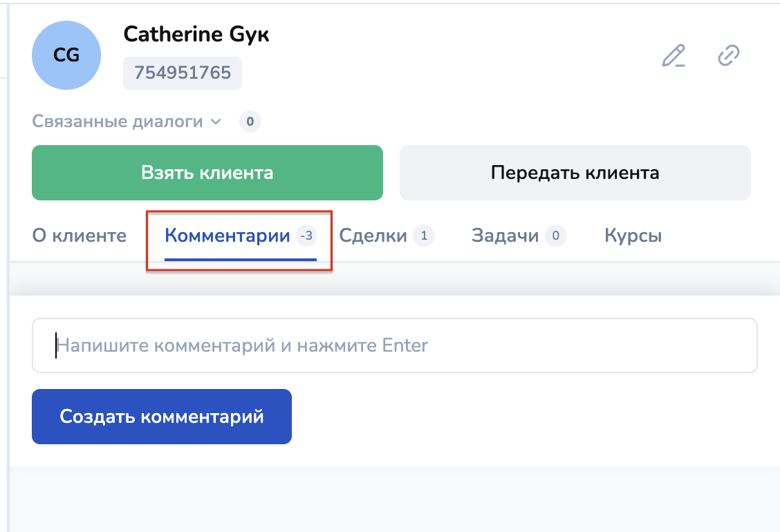The width and height of the screenshot is (780, 532).
Task: Go to the Задачи tab
Action: 505,236
